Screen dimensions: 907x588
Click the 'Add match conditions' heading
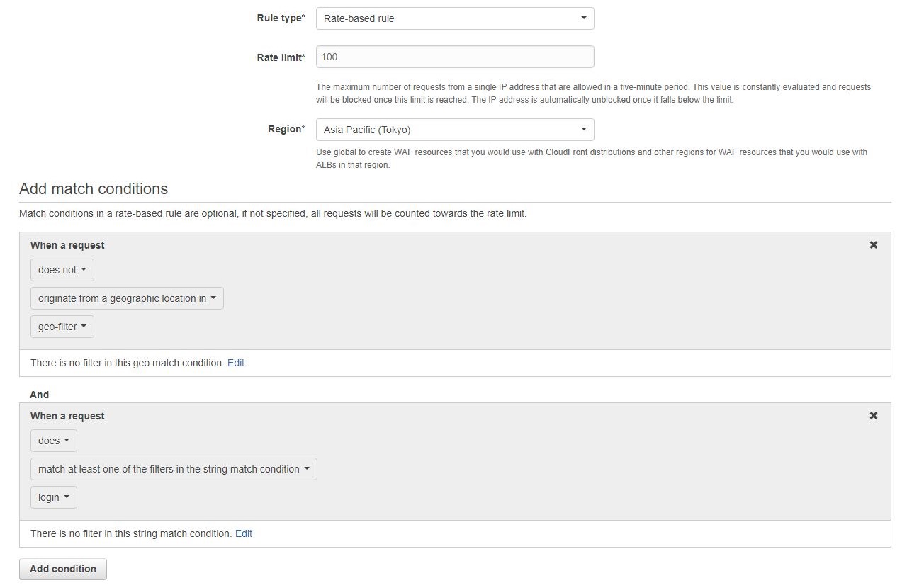94,188
